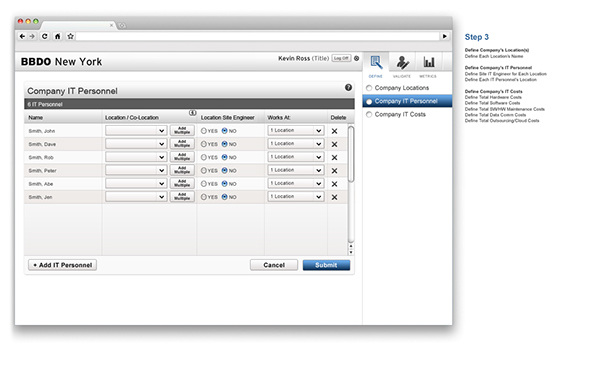The image size is (600, 388).
Task: Choose the Company Locations radio option
Action: (369, 88)
